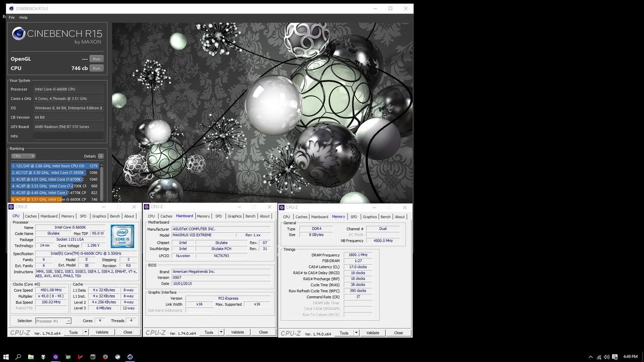Switch to Caches tab in CPU window
Image resolution: width=644 pixels, height=362 pixels.
point(31,216)
